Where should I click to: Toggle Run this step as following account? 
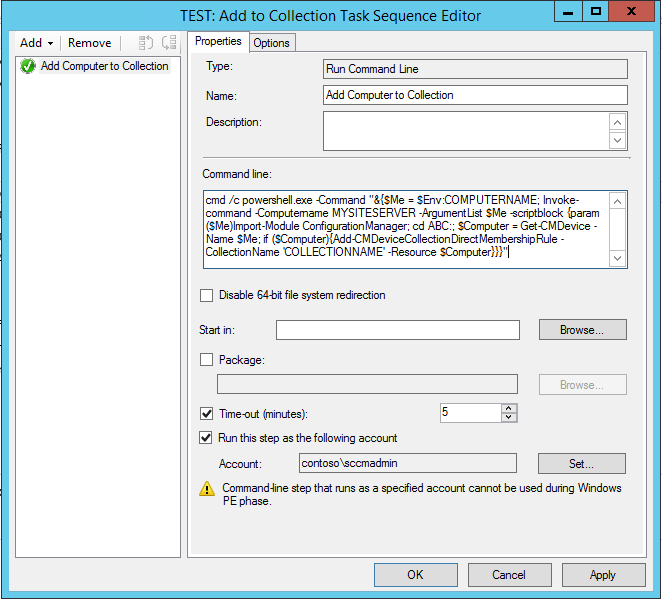(207, 438)
